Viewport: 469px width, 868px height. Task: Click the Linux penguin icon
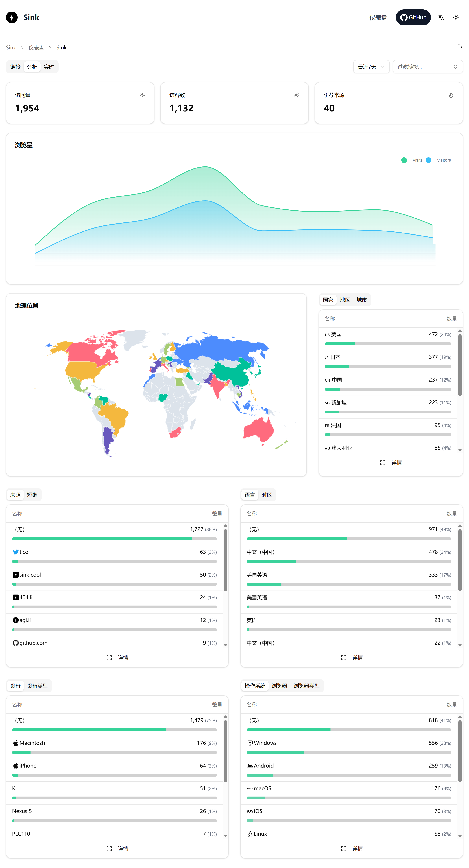pos(250,834)
